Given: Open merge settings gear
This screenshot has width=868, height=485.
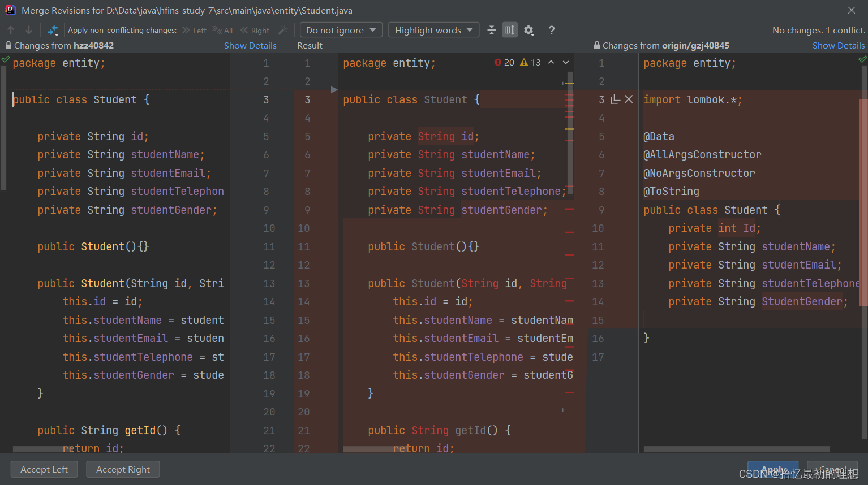Looking at the screenshot, I should pyautogui.click(x=529, y=31).
